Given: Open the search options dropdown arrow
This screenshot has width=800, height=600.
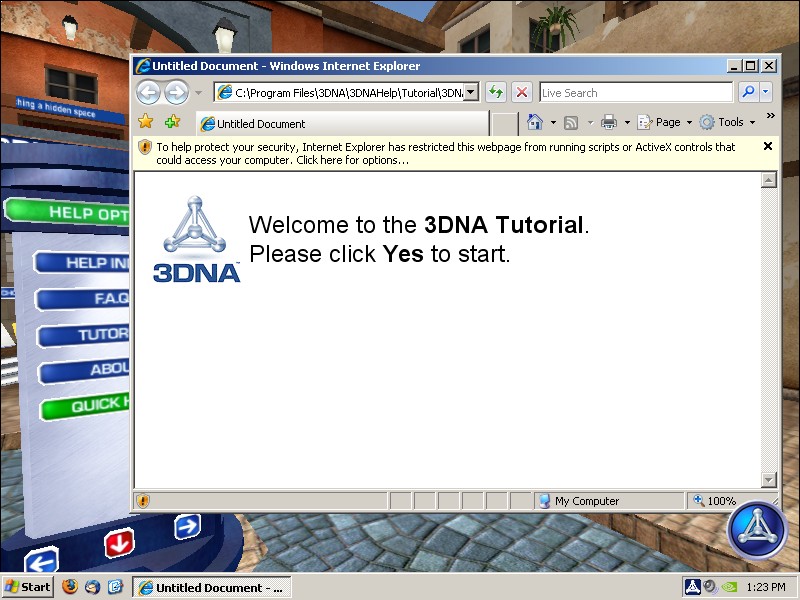Looking at the screenshot, I should point(765,92).
